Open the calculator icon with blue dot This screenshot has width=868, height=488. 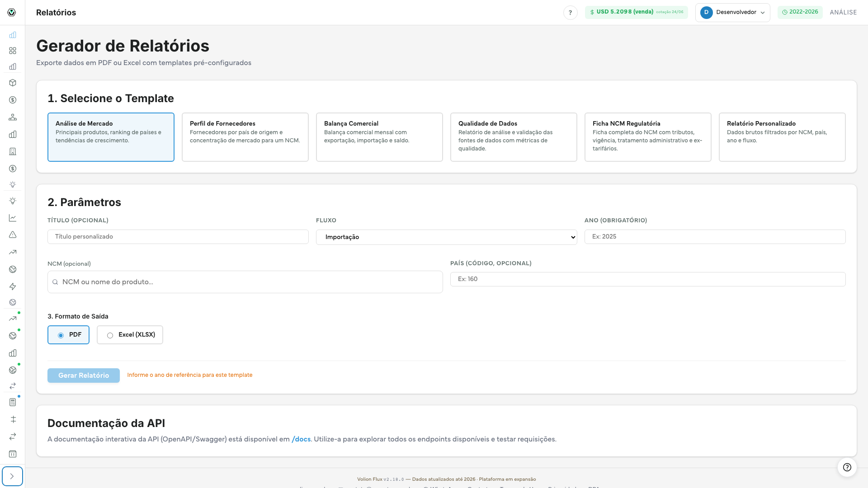coord(13,402)
